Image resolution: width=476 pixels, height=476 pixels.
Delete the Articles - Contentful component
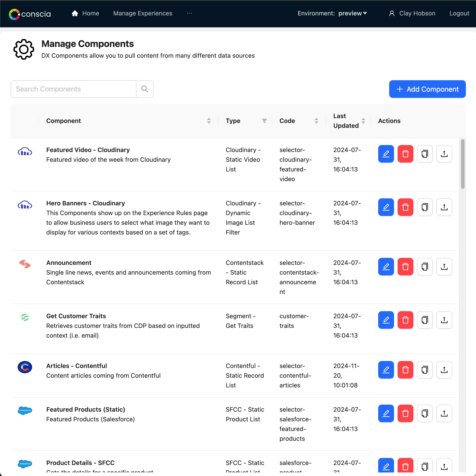tap(405, 370)
